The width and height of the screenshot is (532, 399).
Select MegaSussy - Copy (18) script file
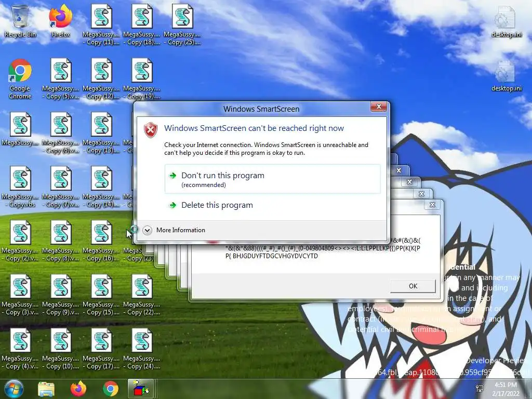pos(142,24)
